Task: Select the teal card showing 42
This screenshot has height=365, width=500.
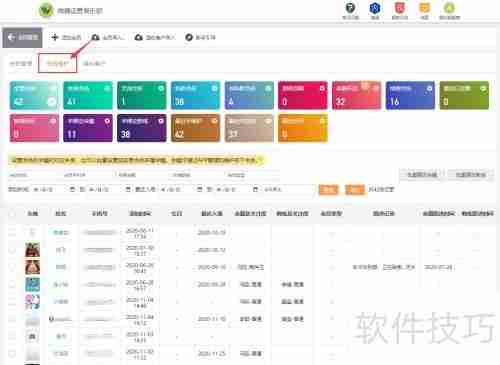Action: tap(34, 95)
